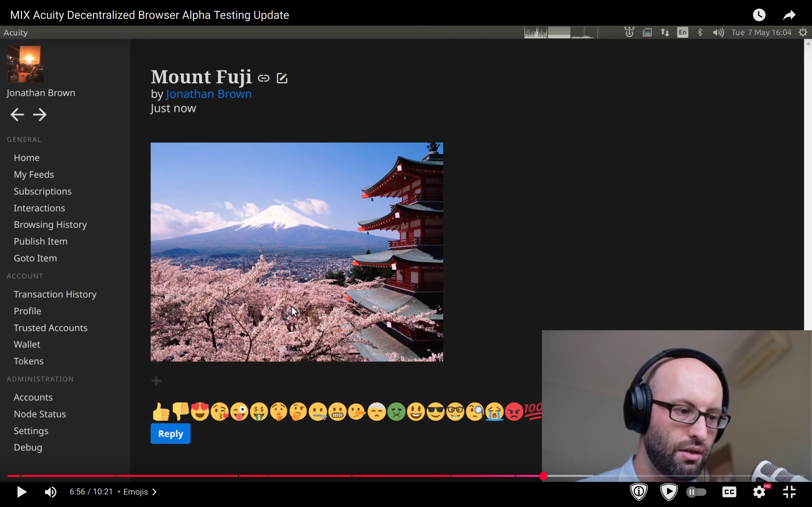Open the YouTube settings gear menu
The image size is (812, 507).
coord(759,492)
